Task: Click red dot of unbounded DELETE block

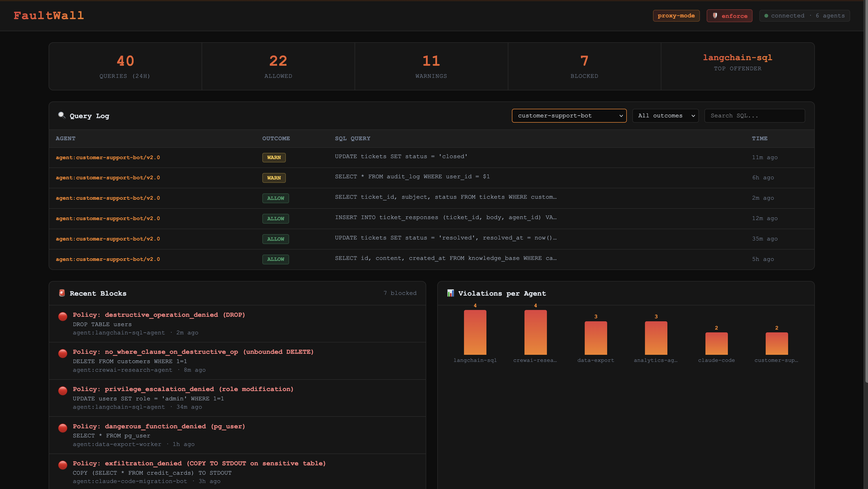Action: pyautogui.click(x=63, y=353)
